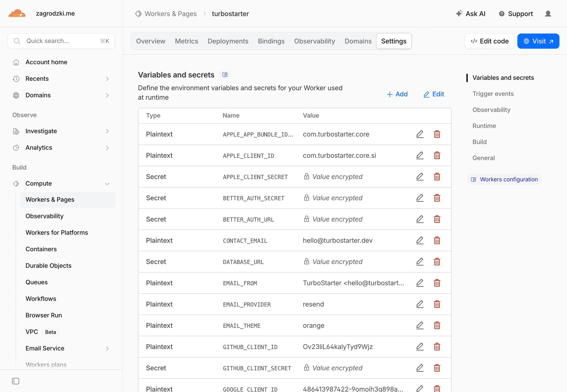Add a new variable with Add
567x392 pixels.
click(397, 94)
